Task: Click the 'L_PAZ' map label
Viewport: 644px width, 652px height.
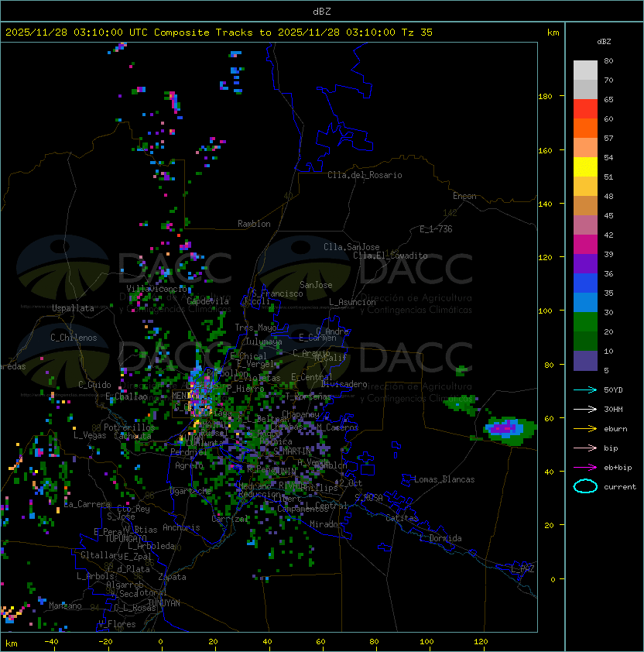Action: 522,569
